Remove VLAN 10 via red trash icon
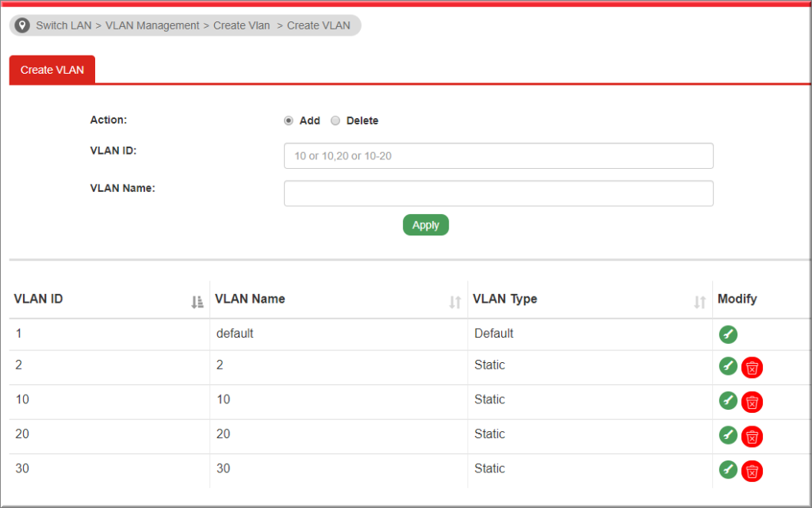Screen dimensions: 812x508 point(752,403)
